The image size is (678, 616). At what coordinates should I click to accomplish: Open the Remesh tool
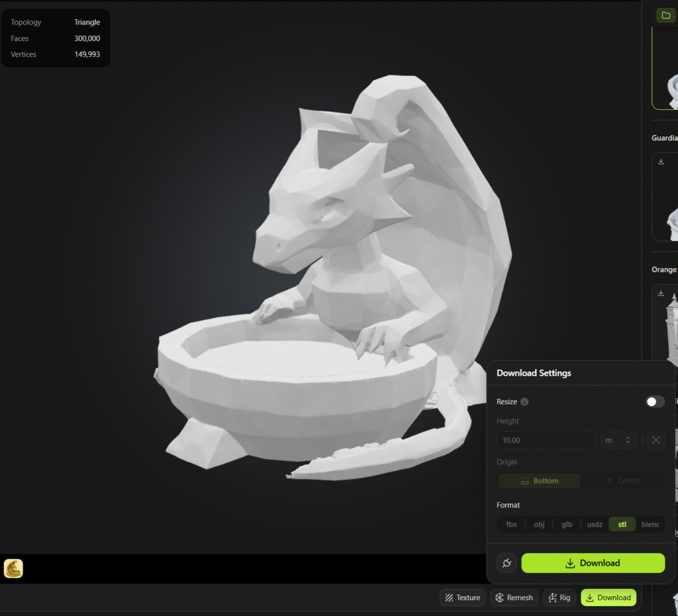(x=514, y=597)
